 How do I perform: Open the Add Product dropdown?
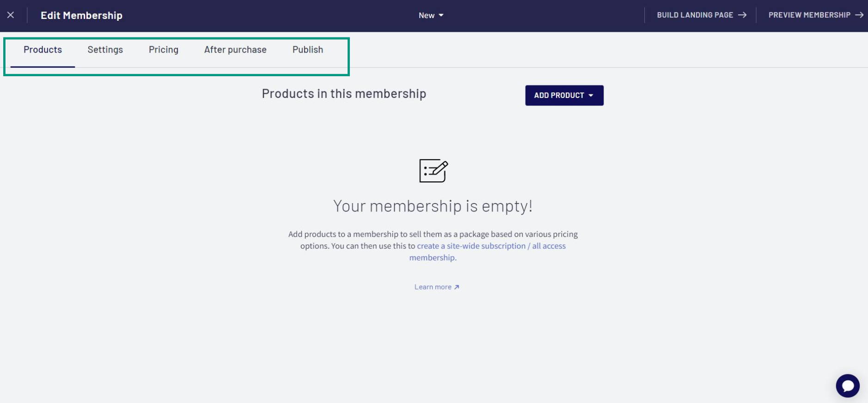point(564,96)
